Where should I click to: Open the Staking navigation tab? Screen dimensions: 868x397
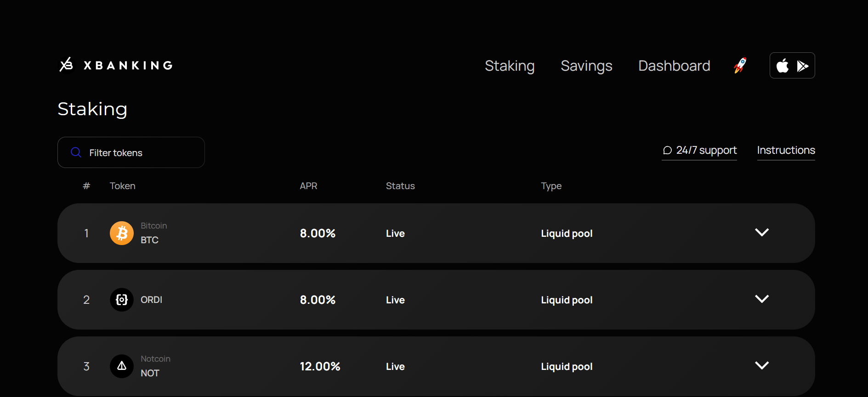tap(510, 66)
